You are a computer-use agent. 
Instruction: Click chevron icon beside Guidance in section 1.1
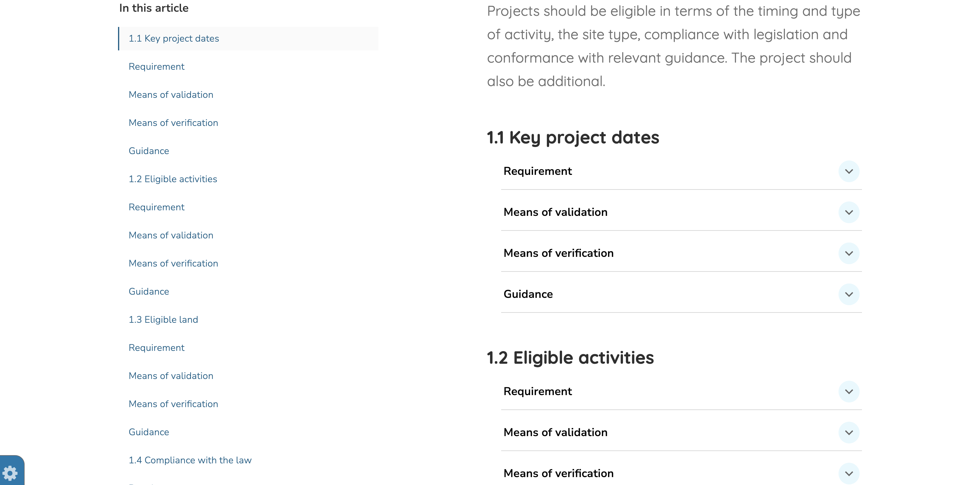coord(848,294)
